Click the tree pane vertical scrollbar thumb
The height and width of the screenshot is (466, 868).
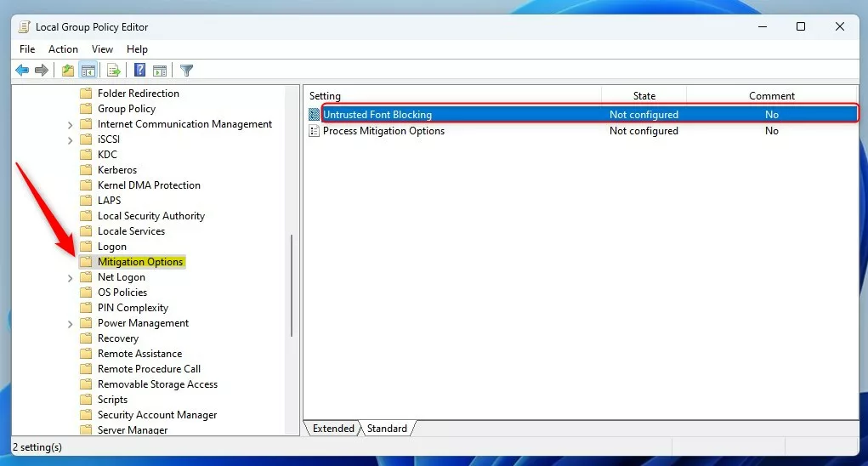pyautogui.click(x=292, y=286)
